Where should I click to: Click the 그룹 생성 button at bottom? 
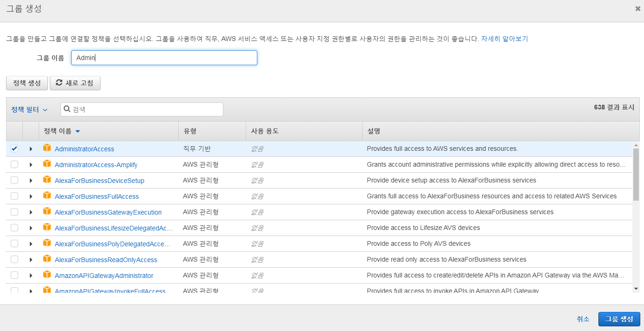[x=619, y=319]
